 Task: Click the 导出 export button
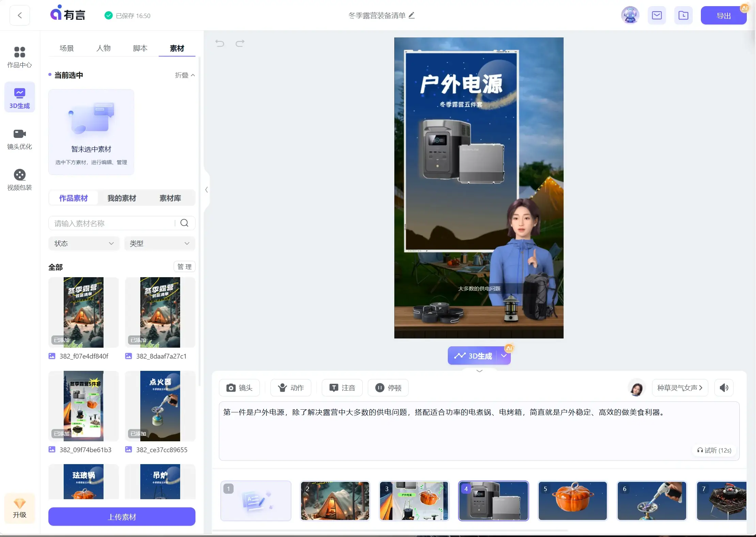pos(723,16)
